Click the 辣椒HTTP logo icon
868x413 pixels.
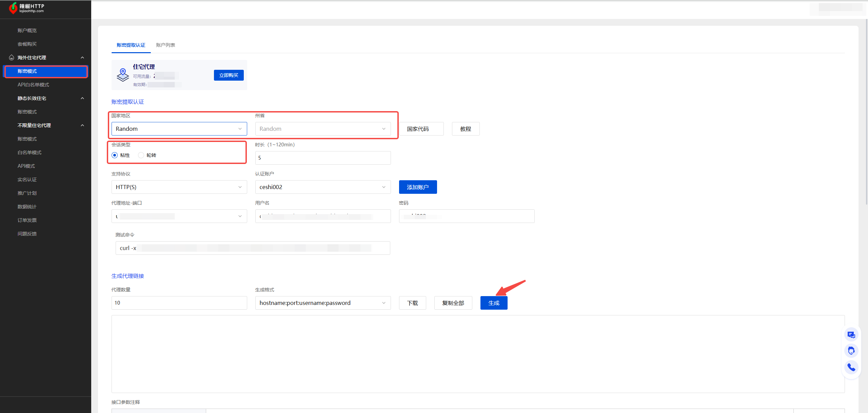coord(13,8)
